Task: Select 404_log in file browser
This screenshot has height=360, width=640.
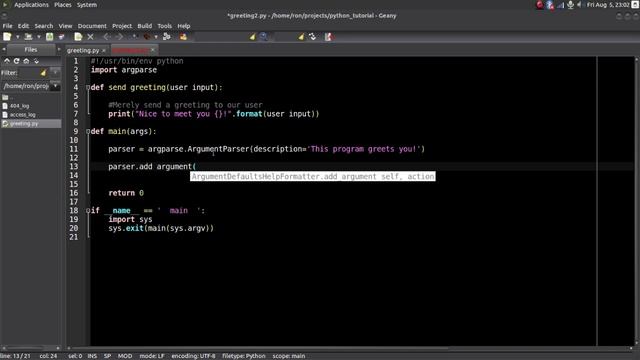Action: 19,106
